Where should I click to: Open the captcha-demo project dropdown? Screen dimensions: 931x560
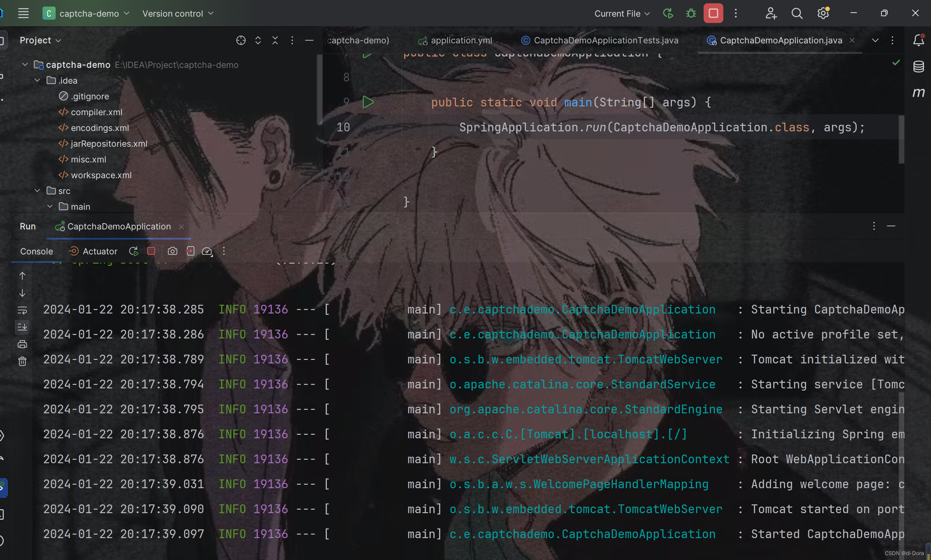pyautogui.click(x=86, y=13)
